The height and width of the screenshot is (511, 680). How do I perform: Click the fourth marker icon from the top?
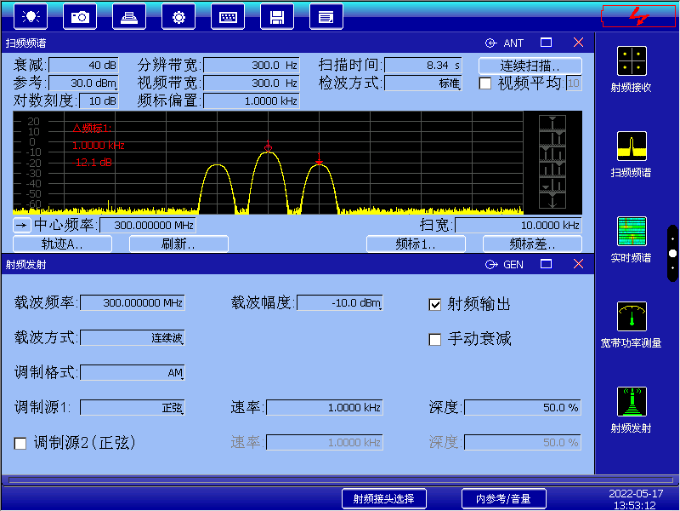(x=552, y=168)
